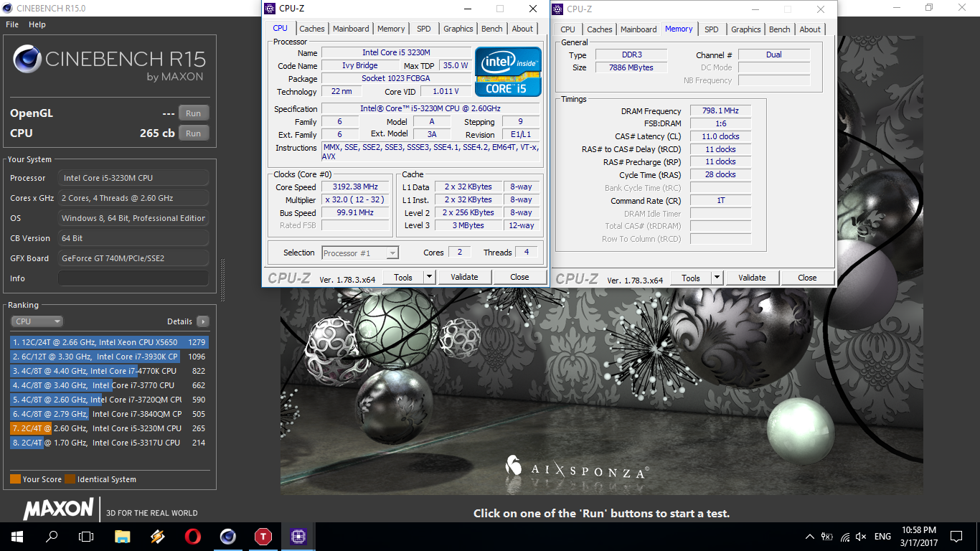
Task: Open the Opera browser taskbar icon
Action: coord(192,536)
